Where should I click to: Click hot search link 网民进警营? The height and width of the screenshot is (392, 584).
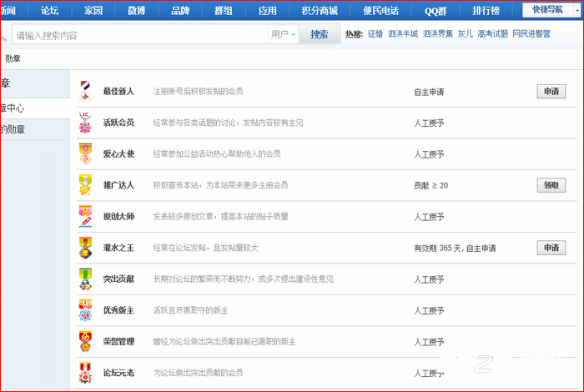tap(531, 34)
